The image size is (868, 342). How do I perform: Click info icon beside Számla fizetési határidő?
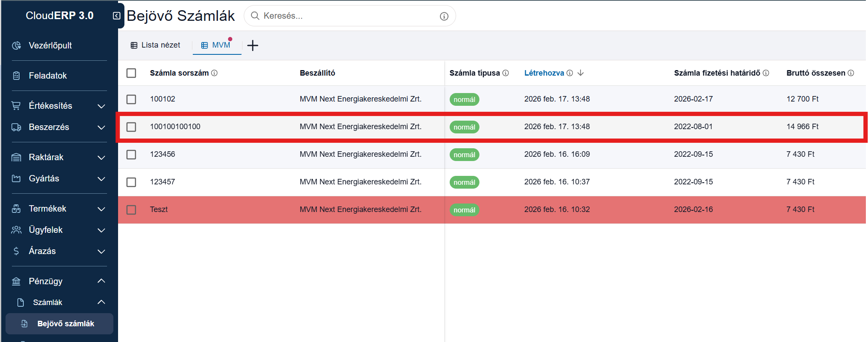(766, 73)
